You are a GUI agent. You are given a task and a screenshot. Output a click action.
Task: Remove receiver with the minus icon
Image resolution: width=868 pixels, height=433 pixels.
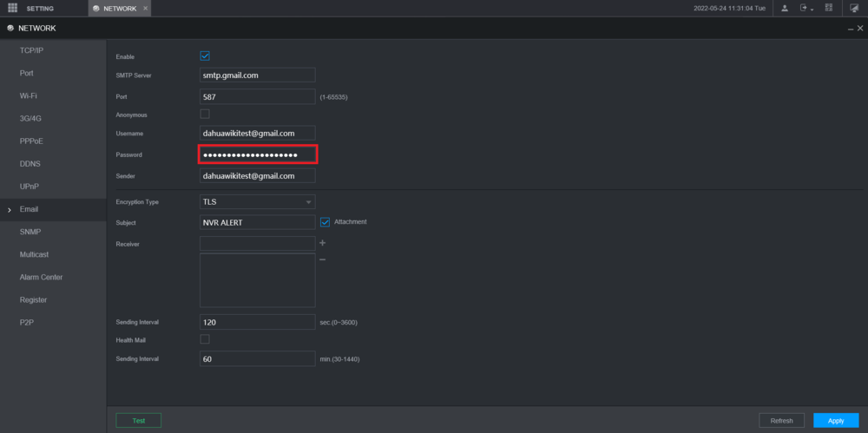pyautogui.click(x=322, y=259)
